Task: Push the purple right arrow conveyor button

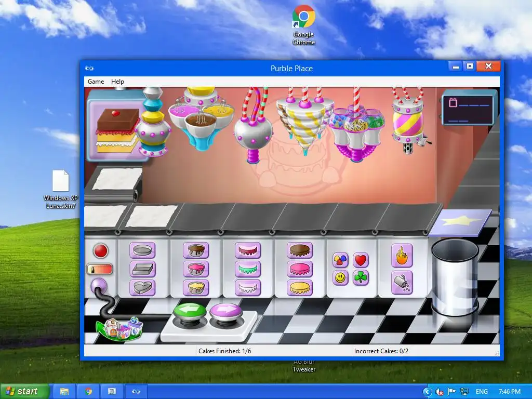Action: pyautogui.click(x=226, y=311)
